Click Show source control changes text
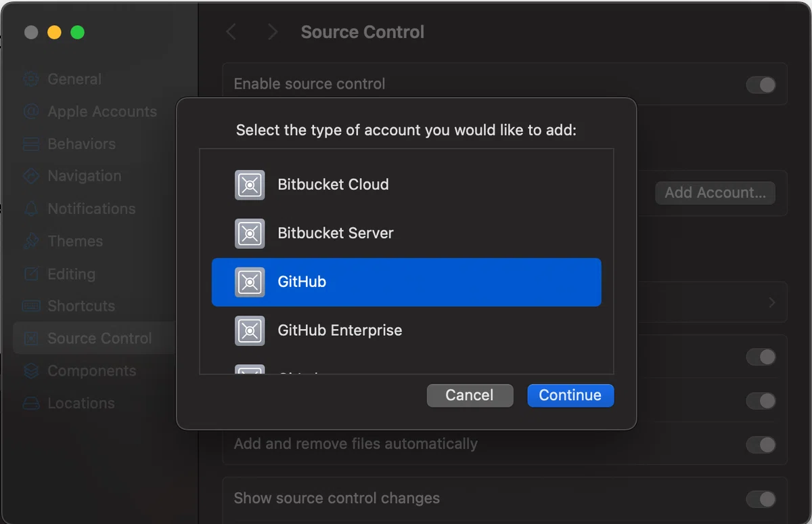The image size is (812, 524). click(x=336, y=499)
